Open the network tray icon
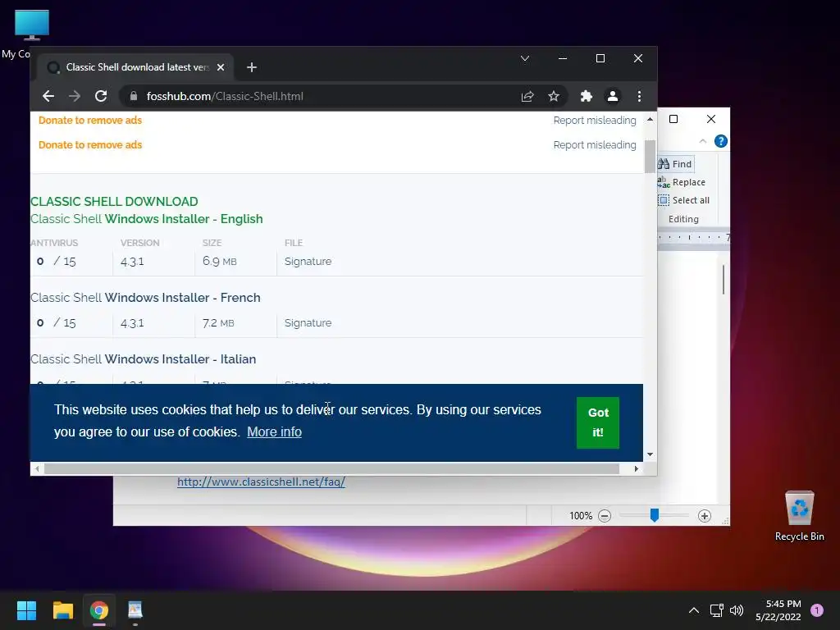Image resolution: width=840 pixels, height=630 pixels. 716,610
